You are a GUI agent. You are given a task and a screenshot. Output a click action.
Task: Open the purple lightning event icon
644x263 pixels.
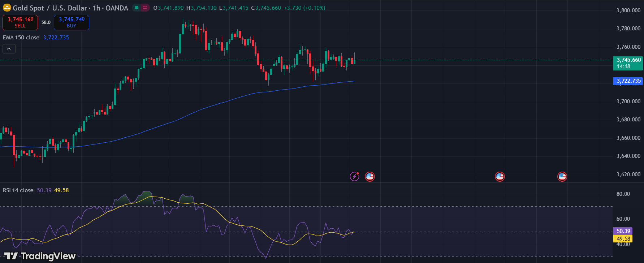pyautogui.click(x=355, y=176)
